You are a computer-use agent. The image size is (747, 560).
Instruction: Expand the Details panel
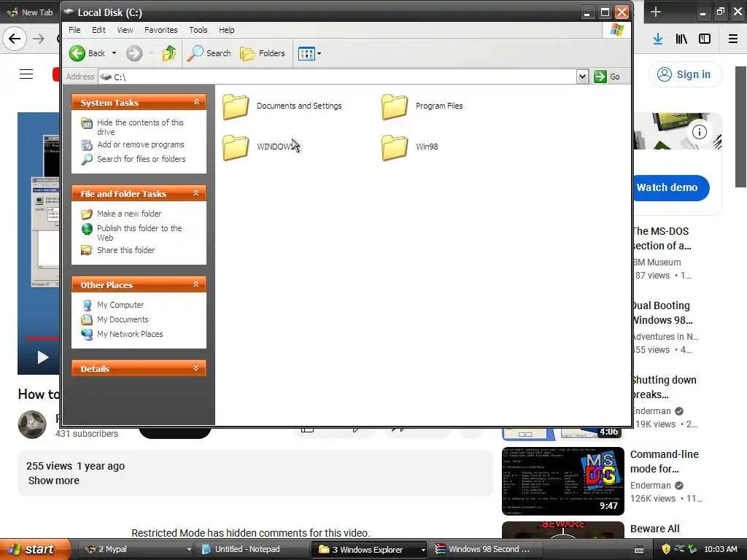196,368
